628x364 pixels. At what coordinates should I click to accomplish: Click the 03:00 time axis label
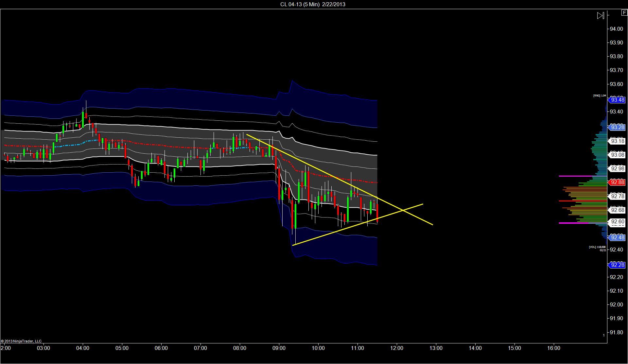pos(44,348)
